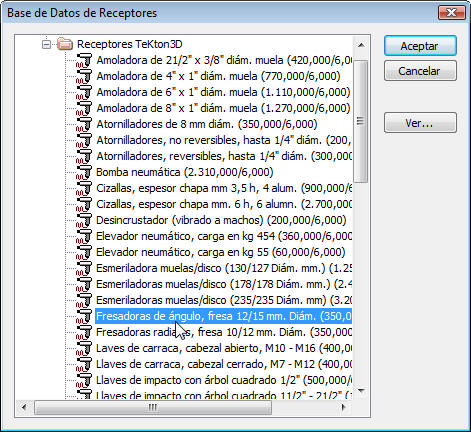Click the vertical scrollbar thumb
This screenshot has height=432, width=471.
coord(361,121)
